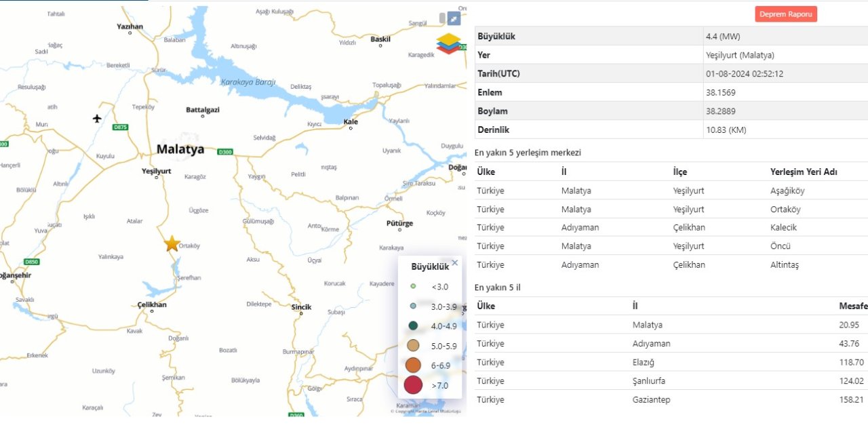Click the green <3.0 magnitude legend dot
This screenshot has width=868, height=434.
coord(413,287)
